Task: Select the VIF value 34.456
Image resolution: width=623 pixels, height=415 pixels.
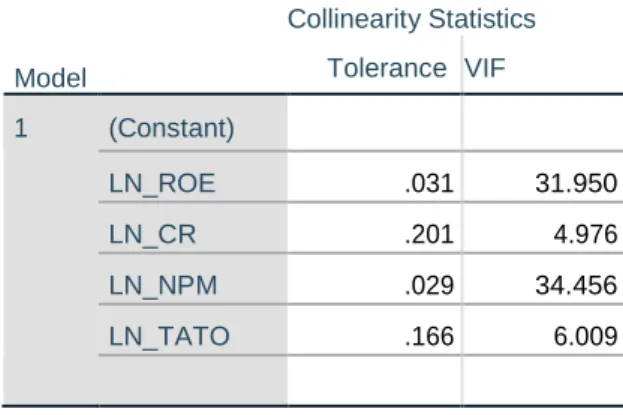Action: 576,285
